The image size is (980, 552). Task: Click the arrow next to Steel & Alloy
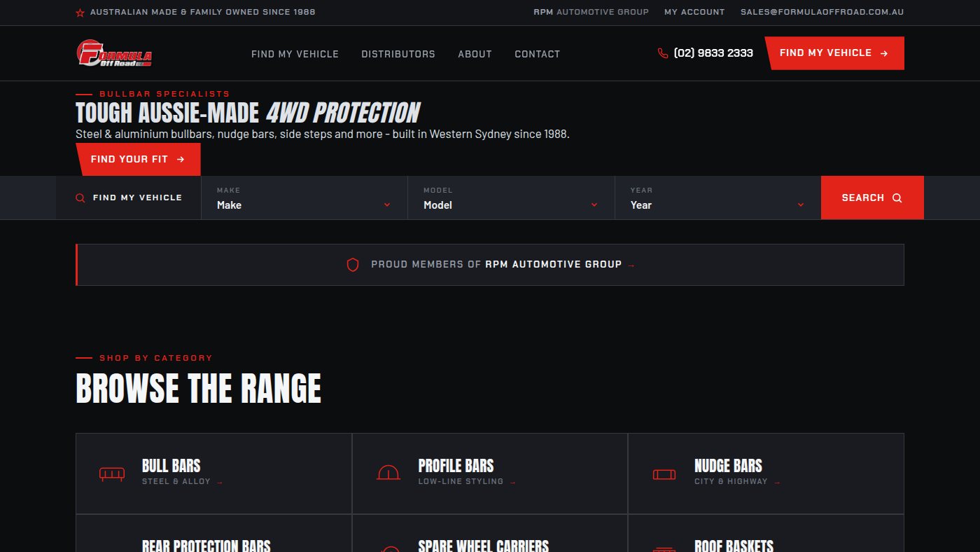click(220, 483)
